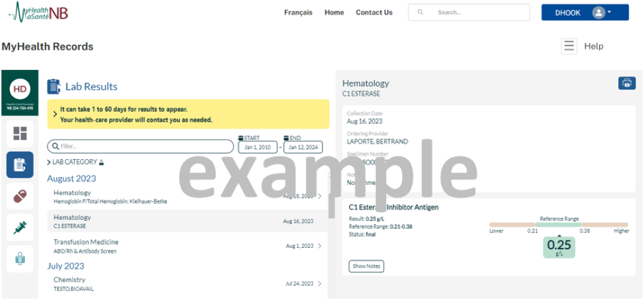Click the body figure sidebar icon
Viewport: 644px width, 300px height.
tap(20, 258)
